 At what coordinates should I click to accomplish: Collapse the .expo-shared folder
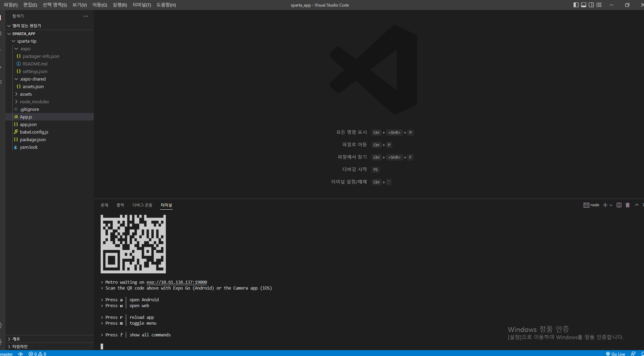point(50,79)
